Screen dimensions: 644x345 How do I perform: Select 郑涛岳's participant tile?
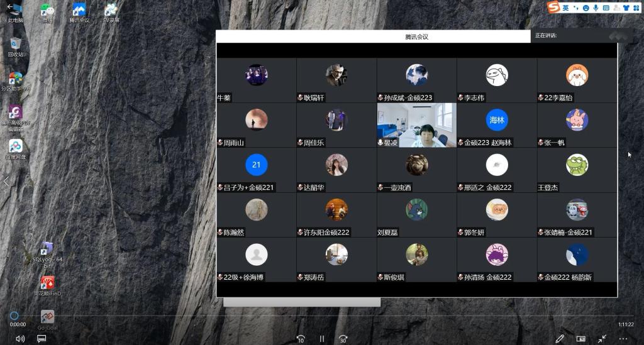[336, 260]
